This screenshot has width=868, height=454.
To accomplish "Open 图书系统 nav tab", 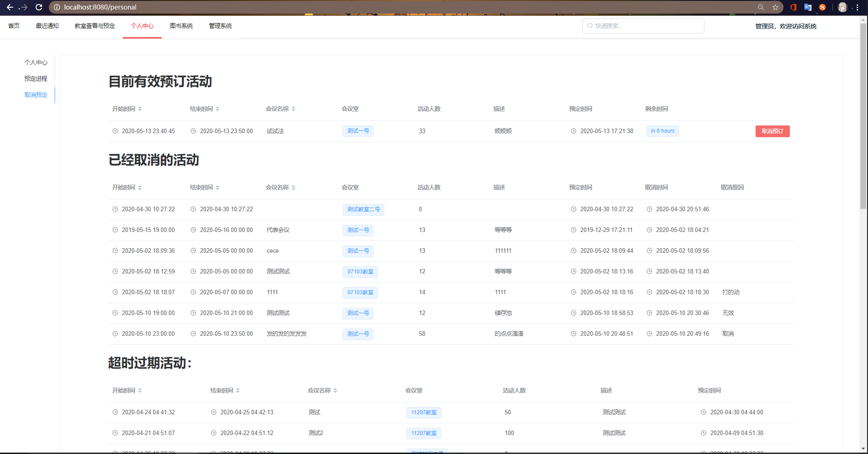I will (181, 26).
